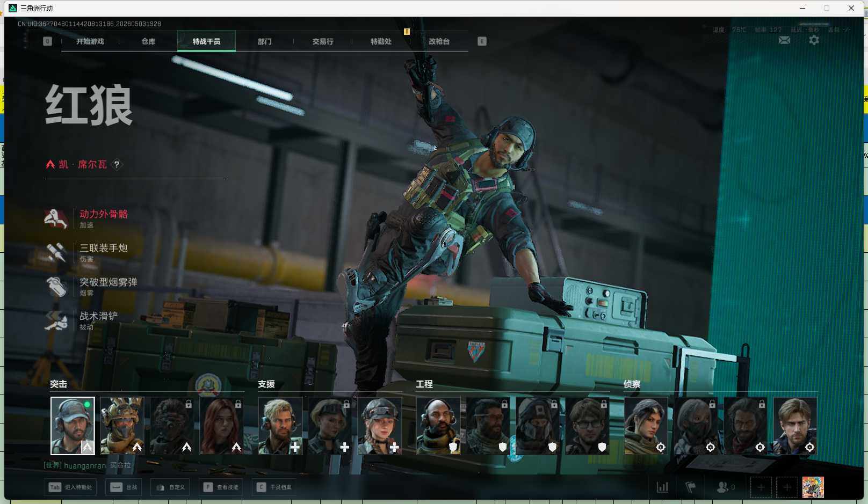868x504 pixels.
Task: Click the Tab 进入特勤处 button
Action: tap(70, 487)
